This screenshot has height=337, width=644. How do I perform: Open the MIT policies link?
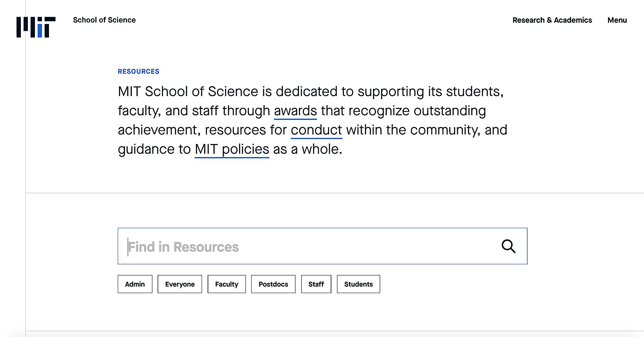[232, 149]
